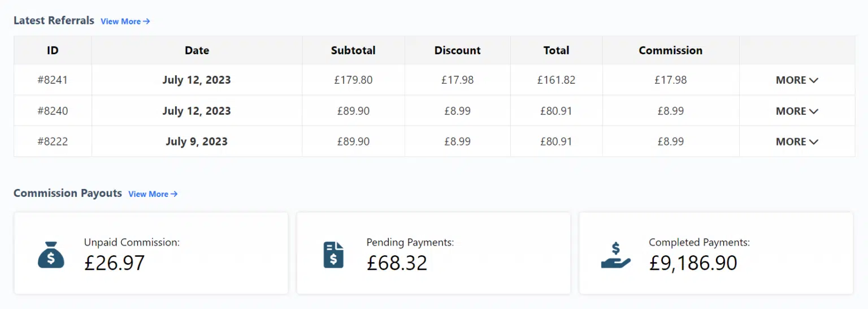Select referral ID #8240
This screenshot has width=868, height=309.
53,111
